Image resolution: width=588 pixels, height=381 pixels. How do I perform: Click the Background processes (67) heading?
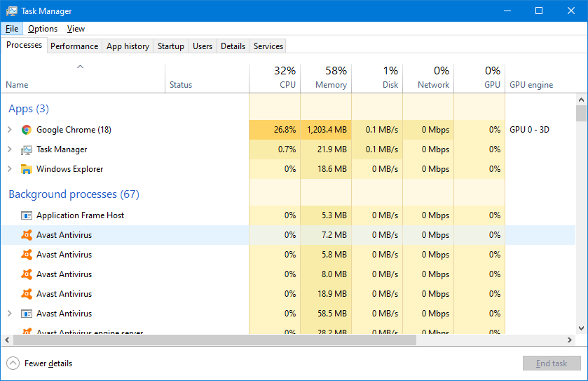point(74,194)
